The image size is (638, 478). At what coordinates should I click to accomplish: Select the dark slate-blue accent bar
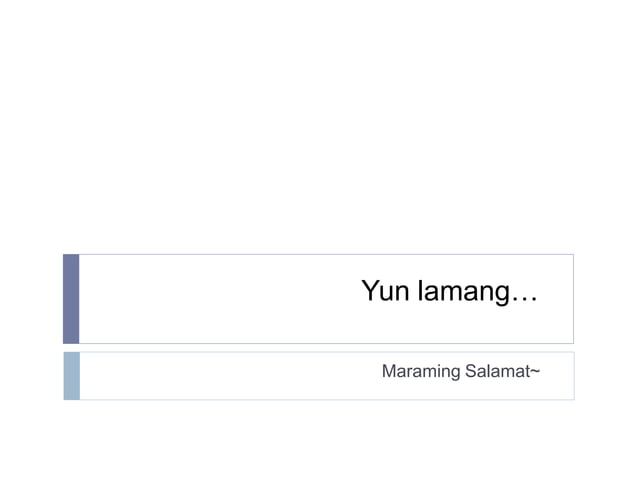point(71,299)
